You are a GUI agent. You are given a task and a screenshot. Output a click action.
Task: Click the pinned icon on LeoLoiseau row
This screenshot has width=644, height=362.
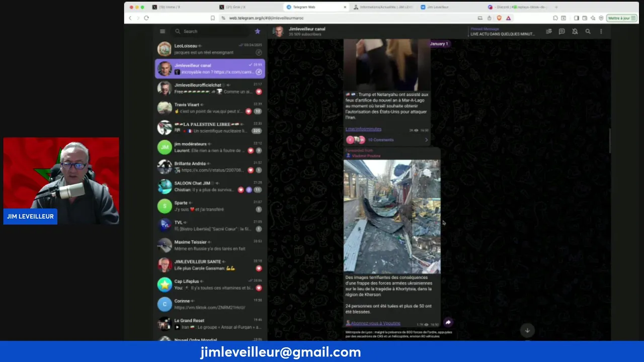[259, 52]
